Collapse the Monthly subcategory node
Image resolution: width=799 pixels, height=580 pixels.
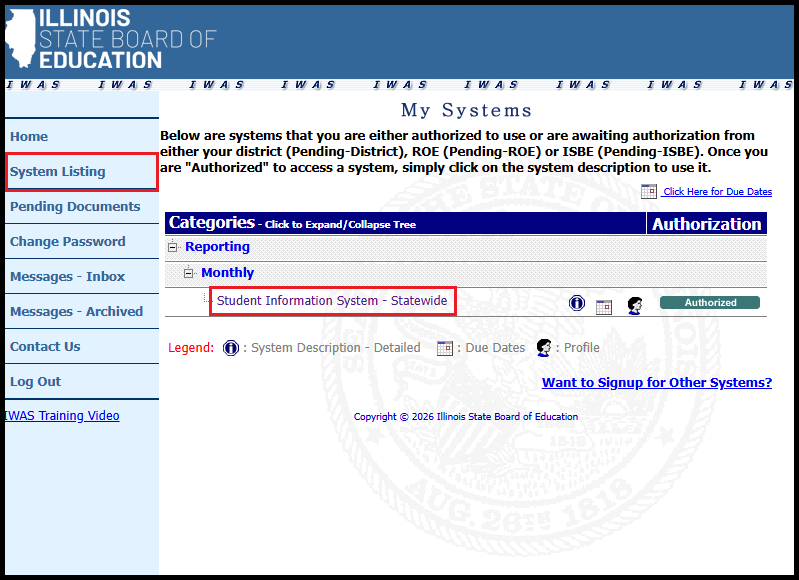(x=188, y=273)
